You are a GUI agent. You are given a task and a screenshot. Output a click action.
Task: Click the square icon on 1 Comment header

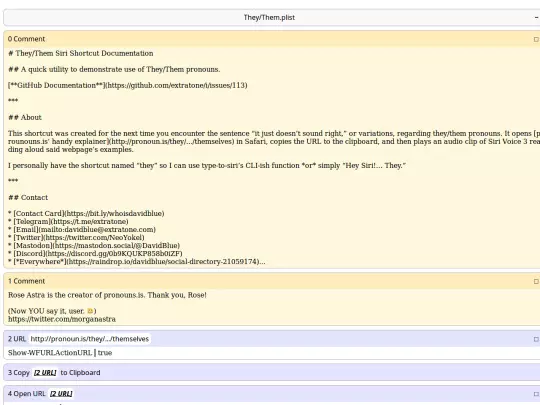click(536, 281)
